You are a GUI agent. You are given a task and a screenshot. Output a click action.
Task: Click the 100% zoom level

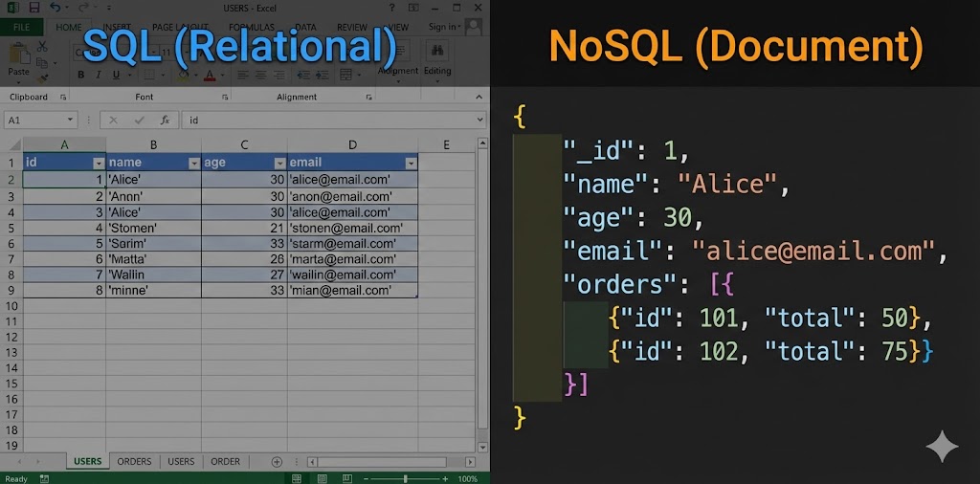pyautogui.click(x=468, y=479)
